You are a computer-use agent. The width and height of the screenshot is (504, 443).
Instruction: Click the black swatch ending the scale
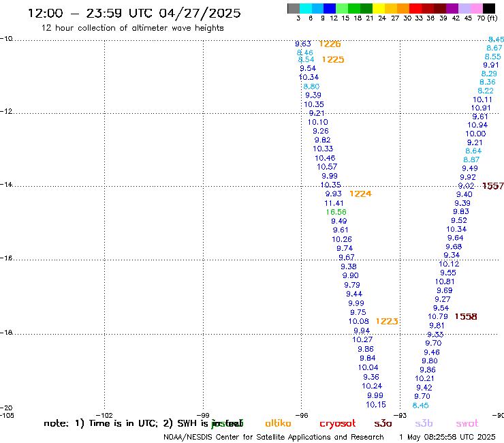(488, 8)
